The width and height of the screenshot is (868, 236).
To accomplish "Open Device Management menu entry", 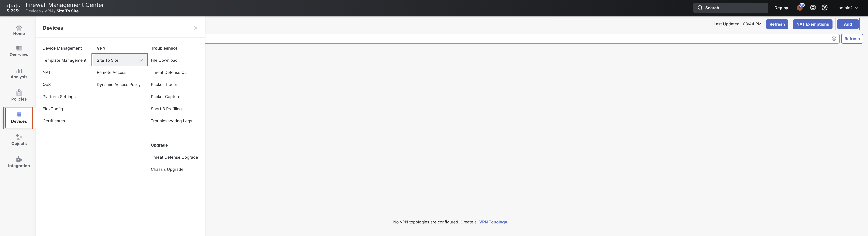I will pos(62,48).
